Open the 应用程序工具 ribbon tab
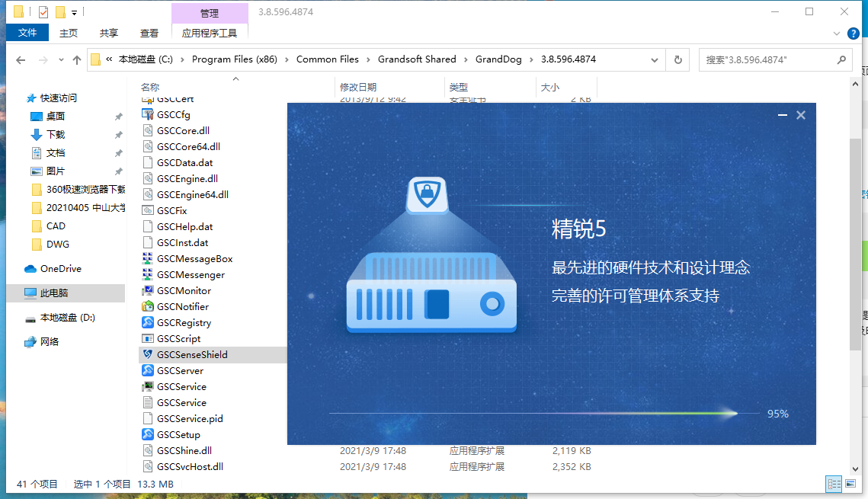The image size is (868, 499). tap(210, 34)
